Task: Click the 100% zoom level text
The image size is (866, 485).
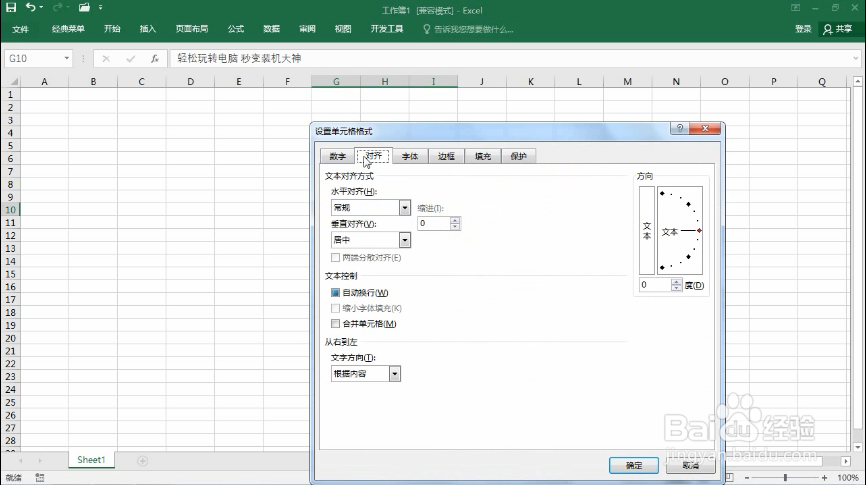Action: click(847, 478)
